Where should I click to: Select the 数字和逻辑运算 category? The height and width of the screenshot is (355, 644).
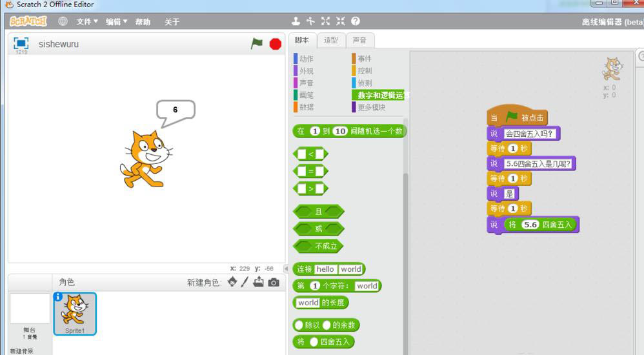click(378, 95)
